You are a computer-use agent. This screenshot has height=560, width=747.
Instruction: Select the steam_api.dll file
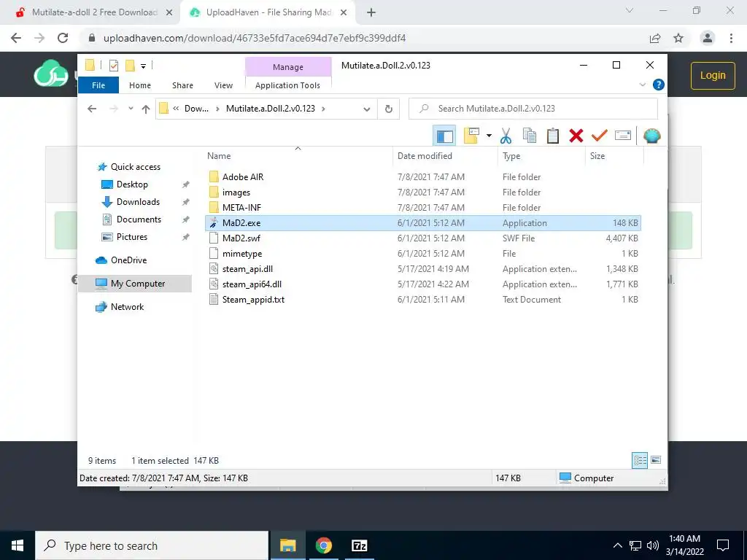(247, 268)
